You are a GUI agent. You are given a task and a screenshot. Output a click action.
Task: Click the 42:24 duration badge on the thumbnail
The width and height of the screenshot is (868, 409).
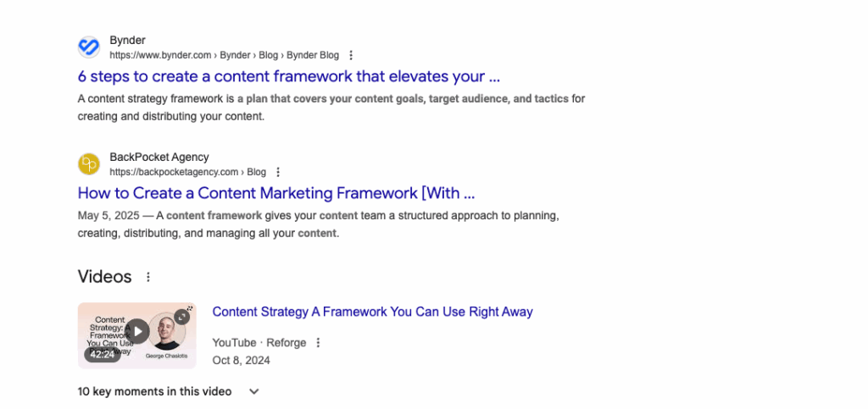103,354
